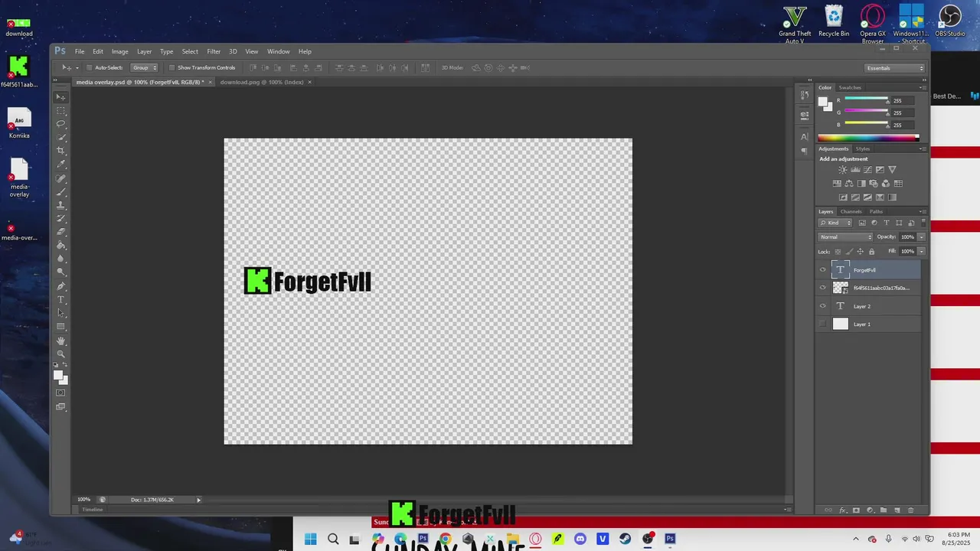Select the Hand tool
The height and width of the screenshot is (551, 980).
pos(61,341)
